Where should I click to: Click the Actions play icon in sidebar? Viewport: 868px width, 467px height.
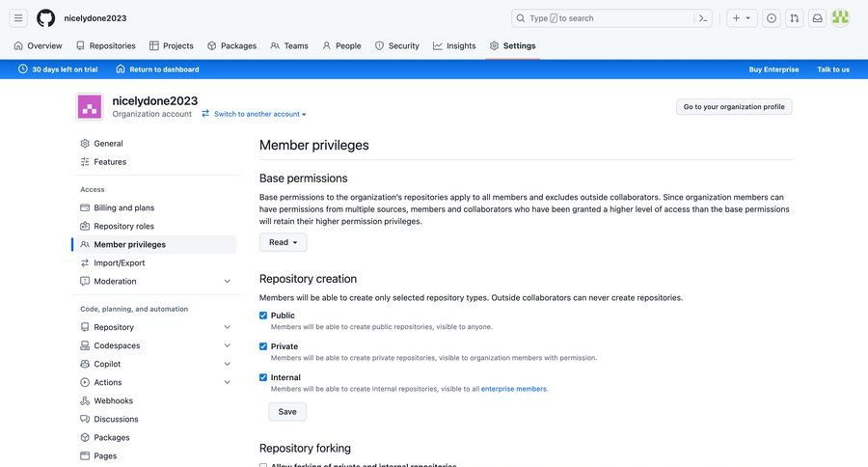coord(85,382)
